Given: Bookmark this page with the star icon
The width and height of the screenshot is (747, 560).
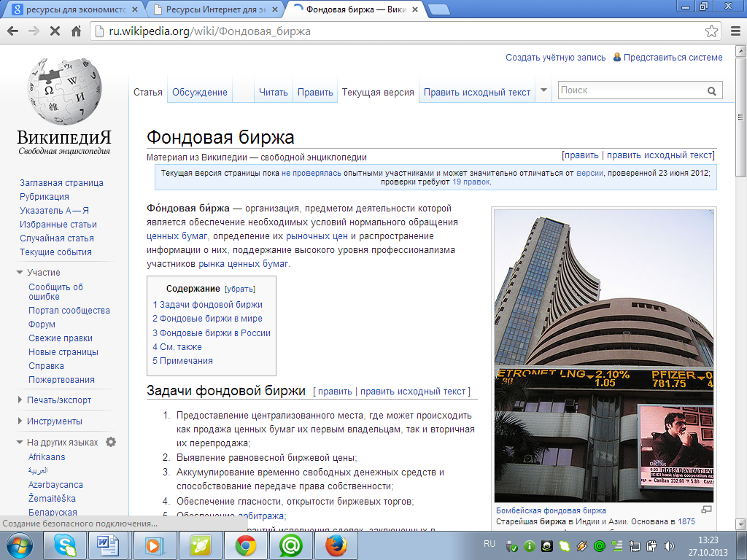Looking at the screenshot, I should pyautogui.click(x=711, y=31).
